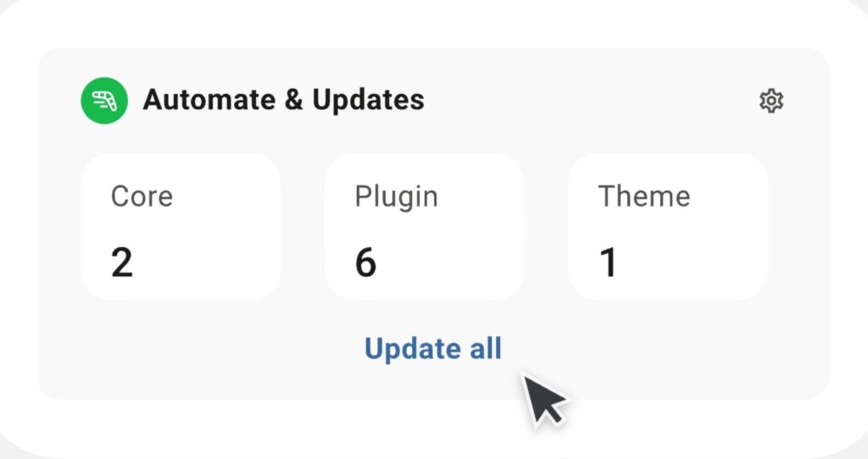The image size is (868, 459).
Task: Click the ampersand in the widget title
Action: pos(294,100)
